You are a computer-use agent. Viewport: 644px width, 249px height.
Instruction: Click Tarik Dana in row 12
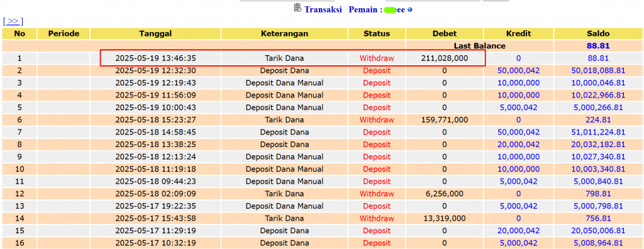click(285, 194)
